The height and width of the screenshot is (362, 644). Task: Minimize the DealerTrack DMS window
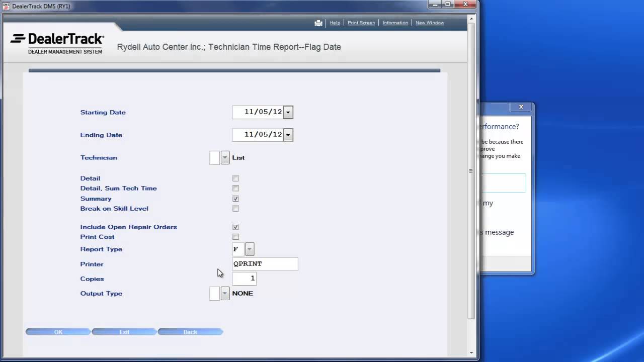point(435,5)
